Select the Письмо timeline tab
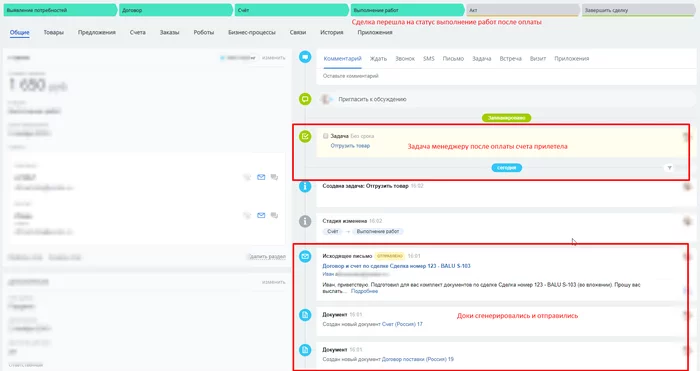700x371 pixels. point(453,58)
